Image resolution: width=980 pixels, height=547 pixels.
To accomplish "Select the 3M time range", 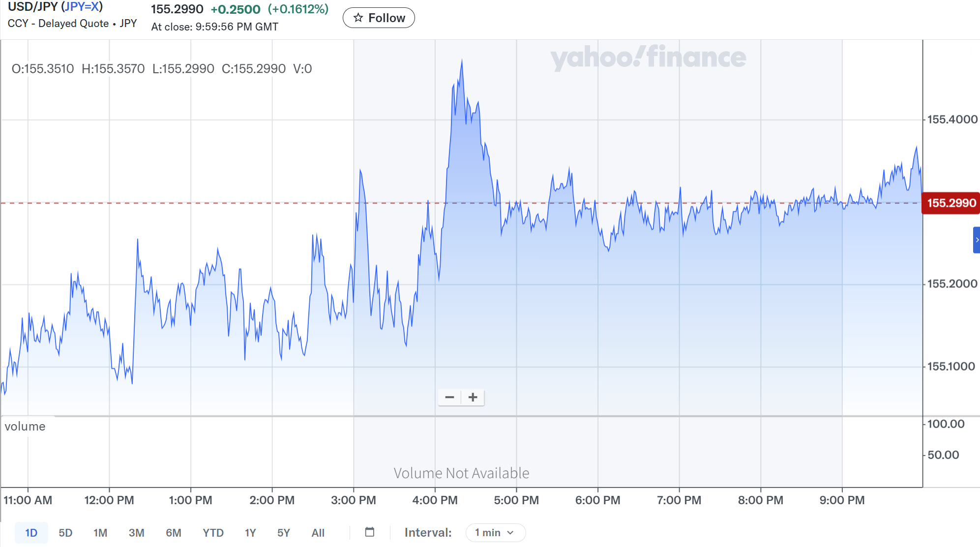I will point(136,533).
